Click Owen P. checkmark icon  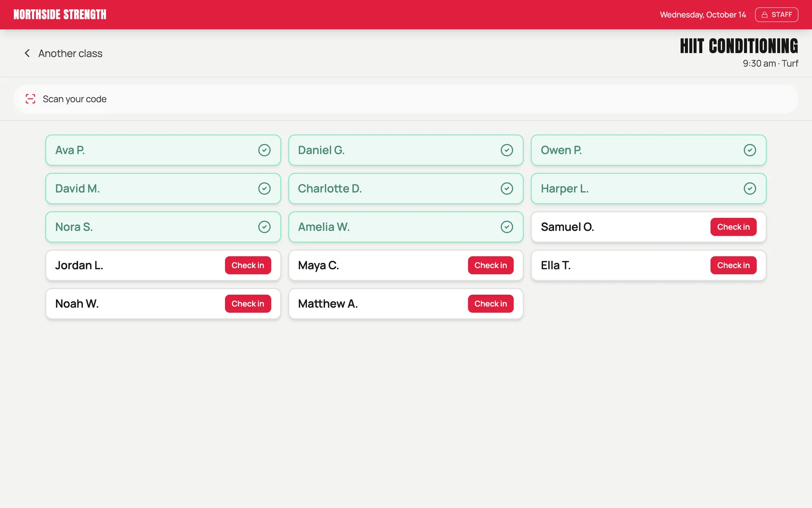pyautogui.click(x=750, y=150)
